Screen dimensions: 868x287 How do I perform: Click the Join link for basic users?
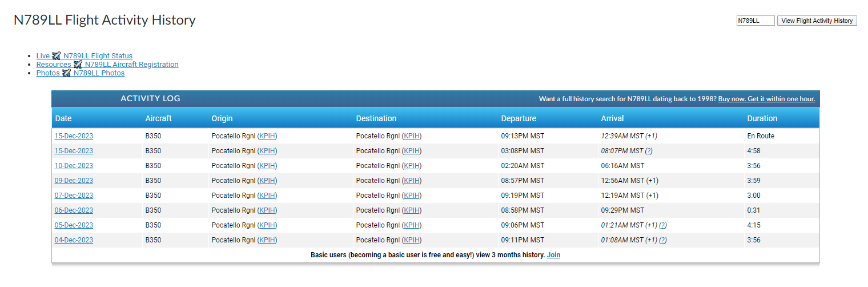[553, 255]
